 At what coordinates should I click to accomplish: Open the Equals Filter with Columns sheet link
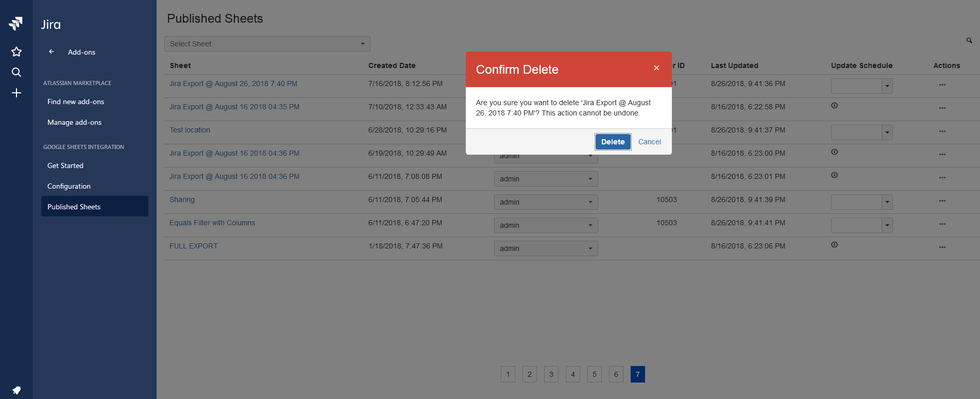[x=212, y=223]
